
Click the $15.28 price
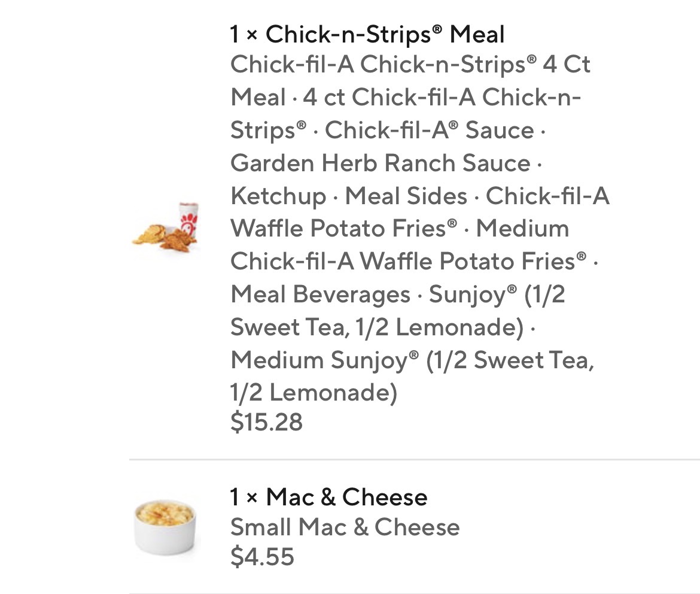(x=266, y=422)
